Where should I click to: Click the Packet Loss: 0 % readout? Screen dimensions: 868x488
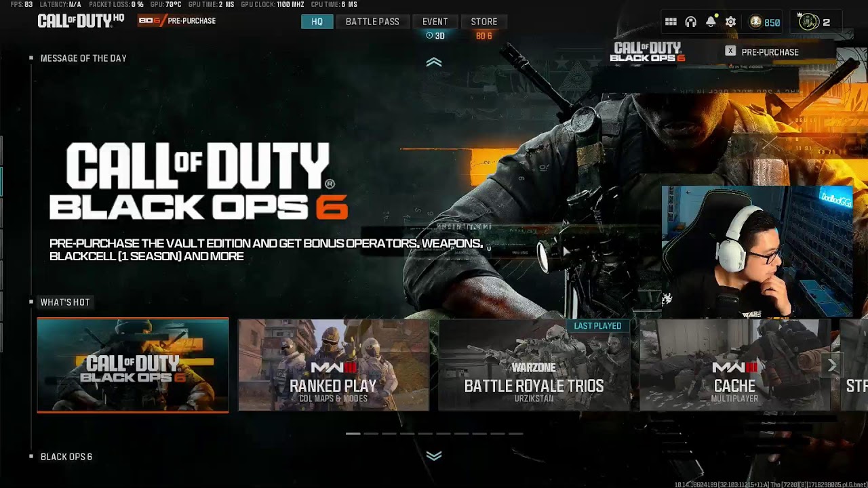pos(116,5)
